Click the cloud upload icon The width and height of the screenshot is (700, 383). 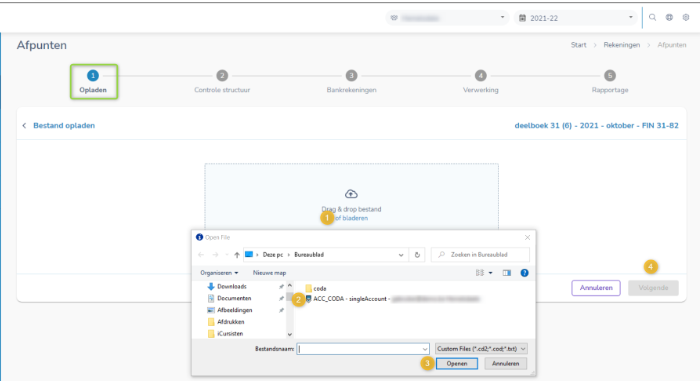pyautogui.click(x=351, y=194)
